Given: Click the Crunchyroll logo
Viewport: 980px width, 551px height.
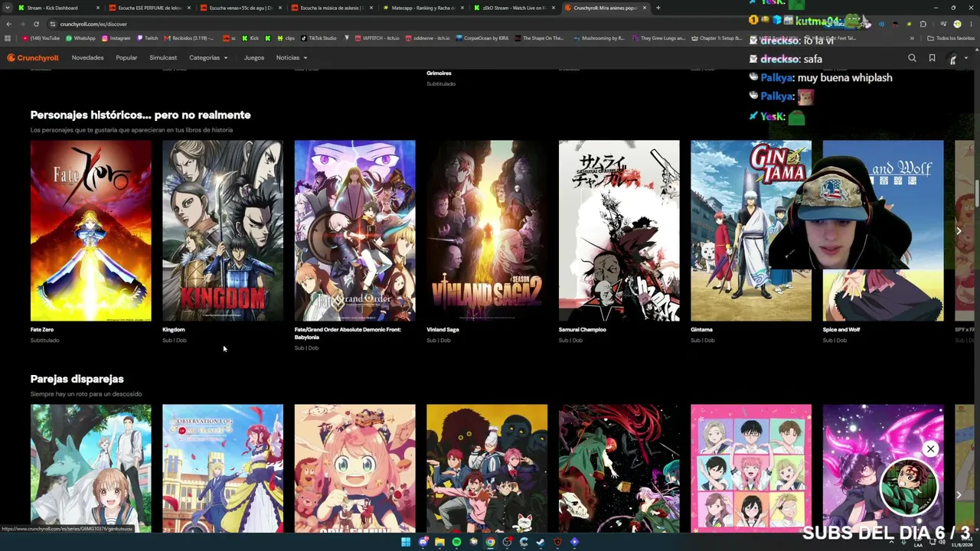Looking at the screenshot, I should pos(33,57).
